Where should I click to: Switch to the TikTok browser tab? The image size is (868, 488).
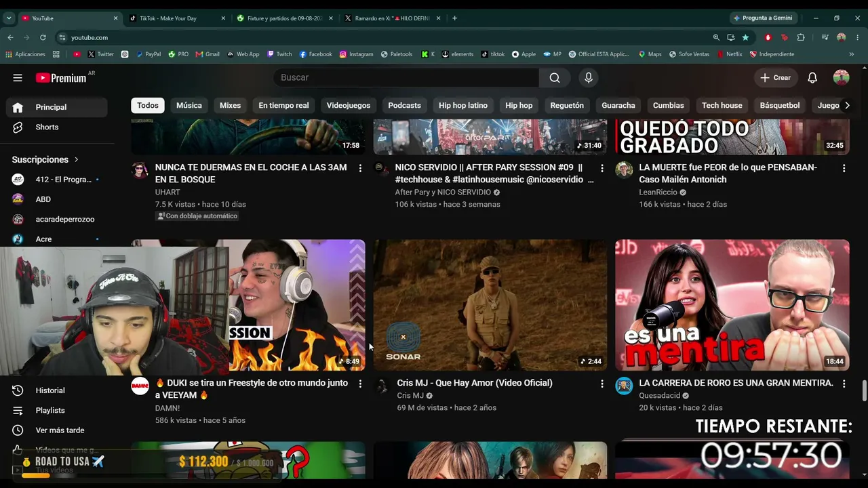click(x=177, y=18)
